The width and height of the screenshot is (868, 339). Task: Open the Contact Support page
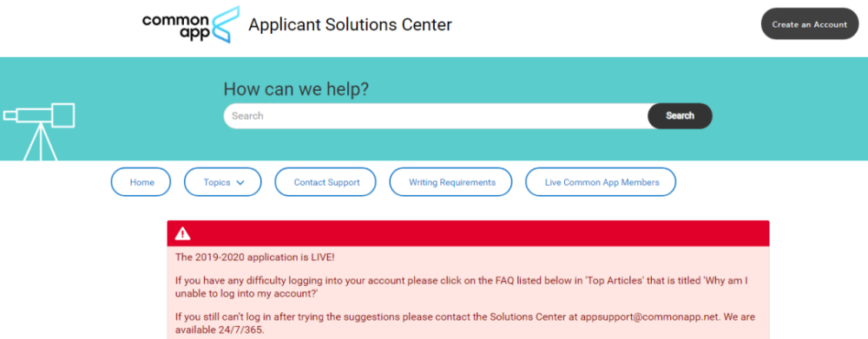pos(326,182)
